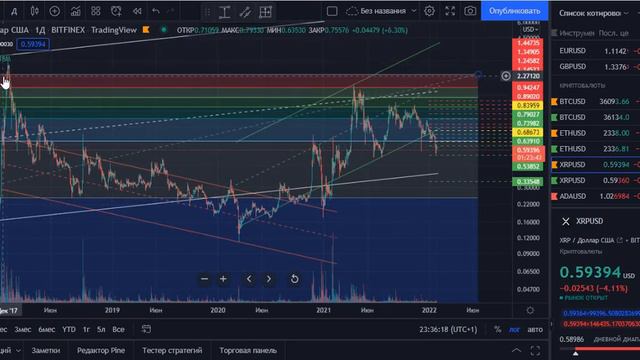Click the 2019 label on time axis

tap(112, 310)
